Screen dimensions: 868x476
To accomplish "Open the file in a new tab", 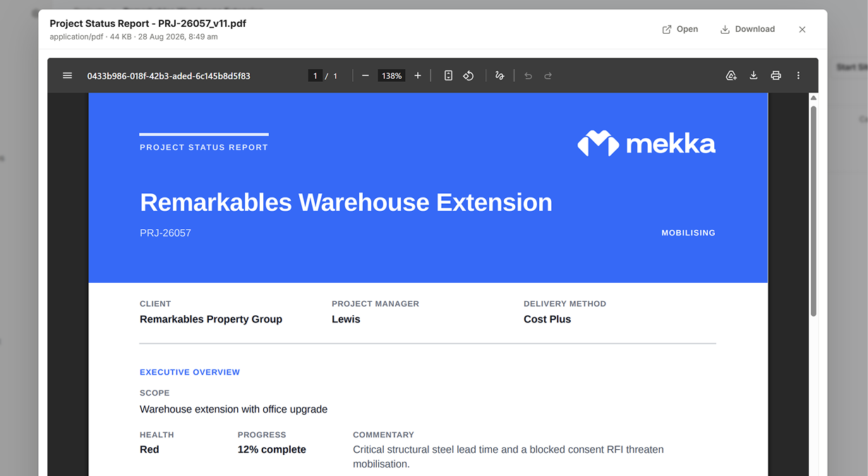I will click(680, 29).
